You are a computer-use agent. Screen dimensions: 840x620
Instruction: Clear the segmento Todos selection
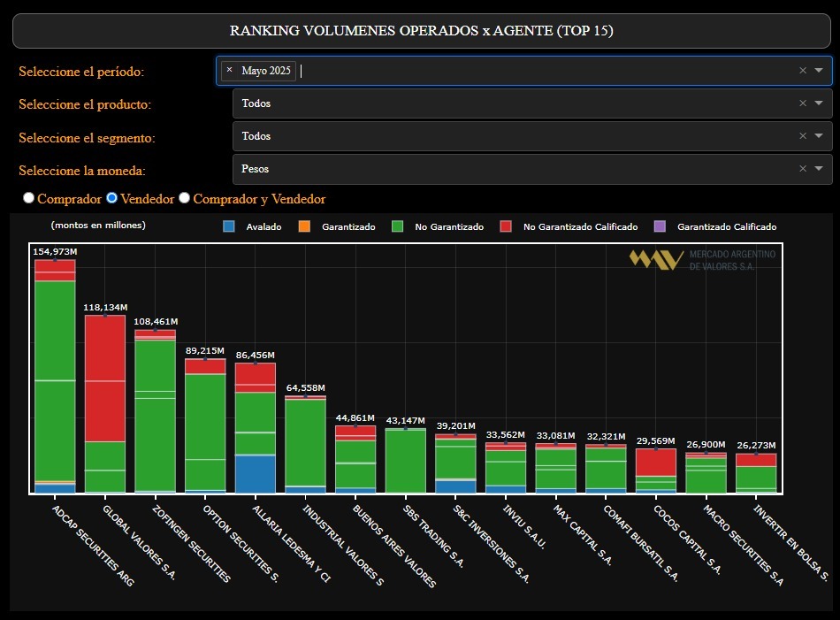pyautogui.click(x=803, y=135)
